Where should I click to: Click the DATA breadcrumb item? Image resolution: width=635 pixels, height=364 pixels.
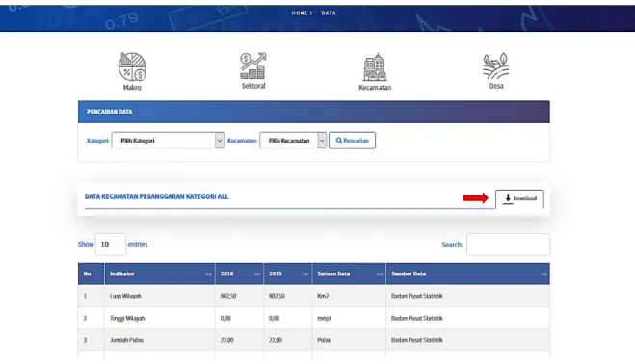point(329,13)
